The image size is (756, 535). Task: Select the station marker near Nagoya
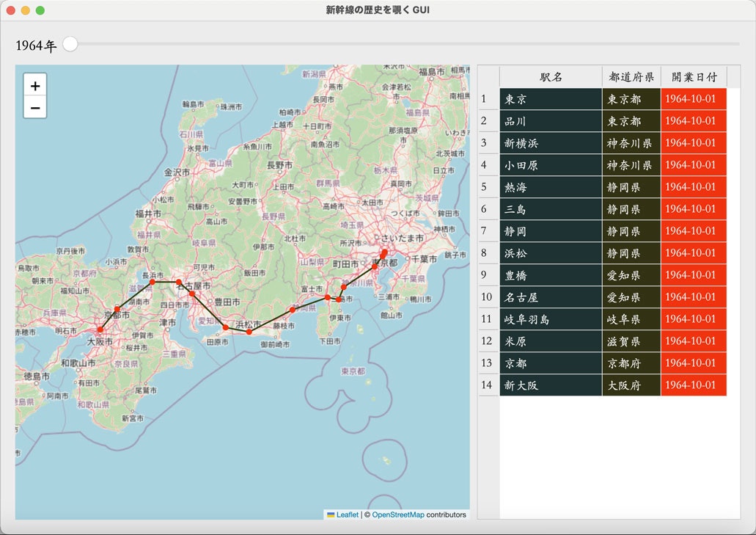pyautogui.click(x=191, y=293)
